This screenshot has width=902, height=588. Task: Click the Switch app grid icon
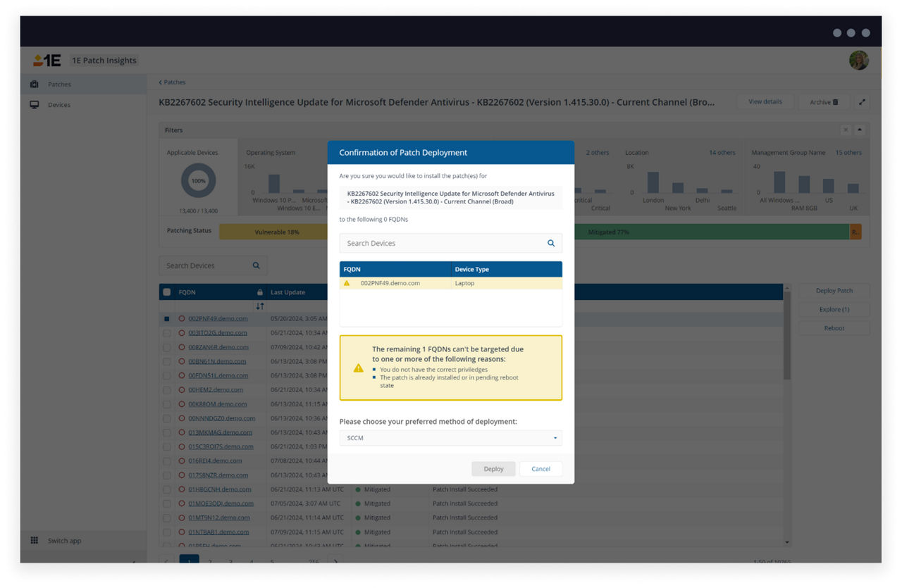pyautogui.click(x=35, y=541)
